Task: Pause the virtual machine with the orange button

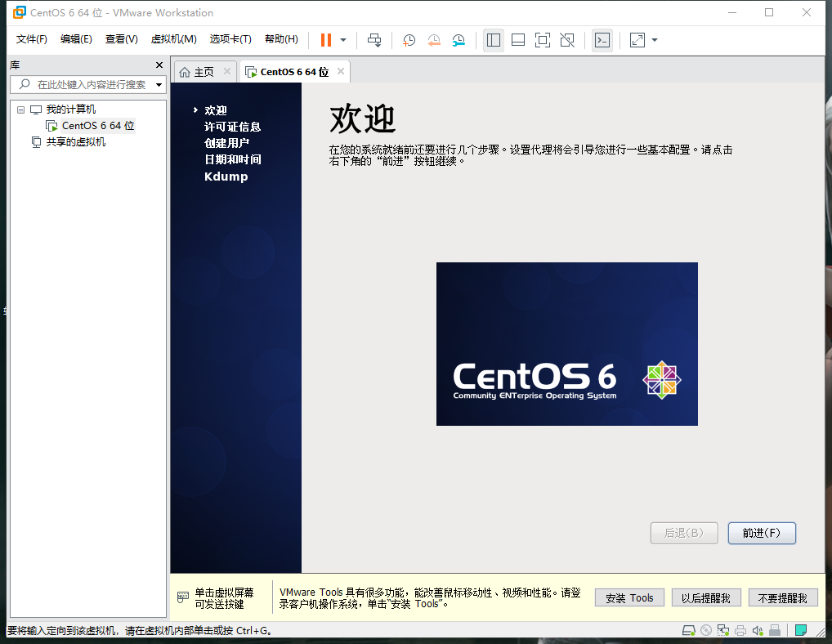Action: coord(326,40)
